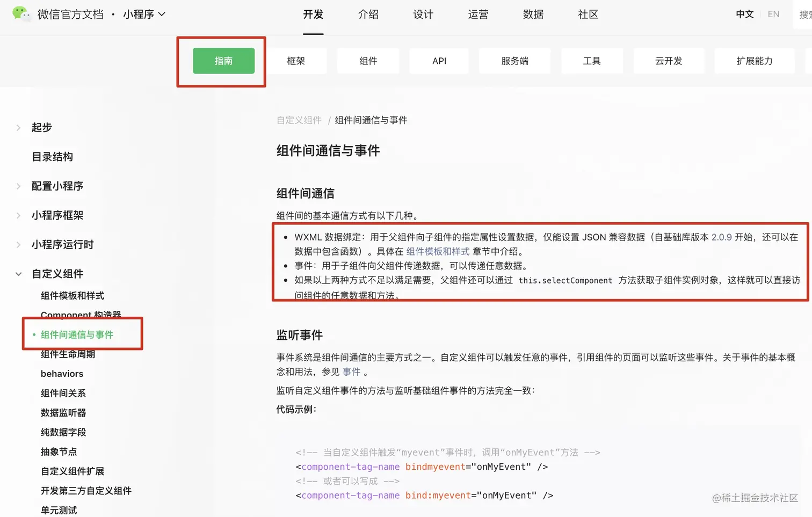Select the API navigation button
The width and height of the screenshot is (812, 517).
coord(439,61)
